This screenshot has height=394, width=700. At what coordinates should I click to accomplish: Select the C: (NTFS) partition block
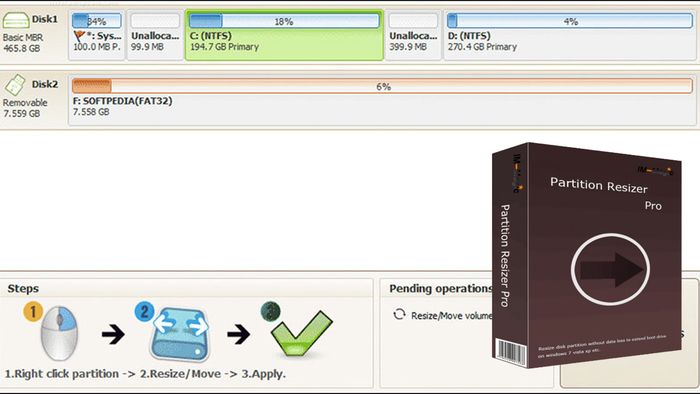tap(284, 35)
